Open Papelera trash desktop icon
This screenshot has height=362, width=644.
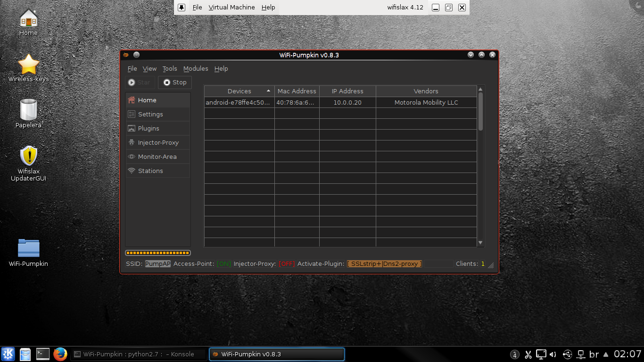click(28, 114)
